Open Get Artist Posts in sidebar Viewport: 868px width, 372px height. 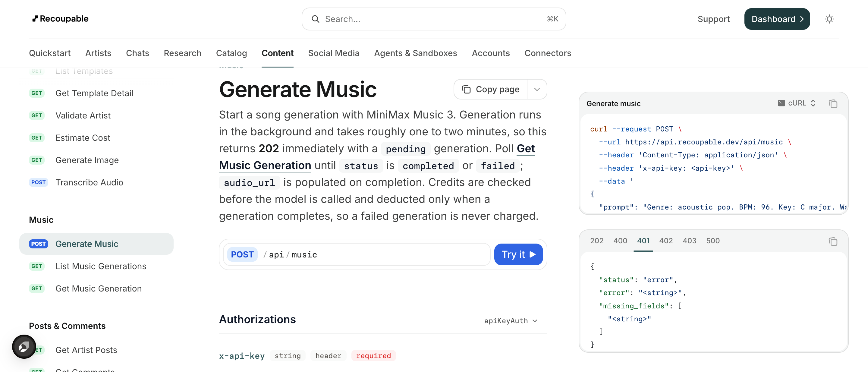tap(86, 350)
